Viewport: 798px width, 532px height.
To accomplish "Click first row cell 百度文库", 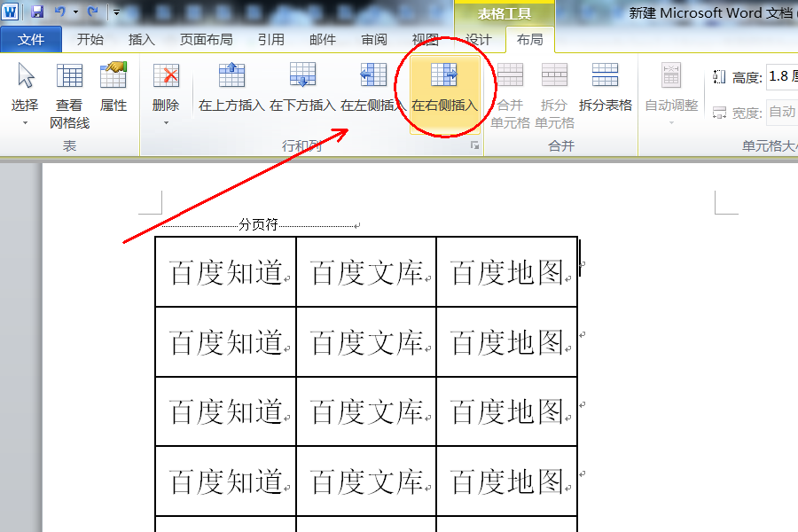I will [x=366, y=272].
